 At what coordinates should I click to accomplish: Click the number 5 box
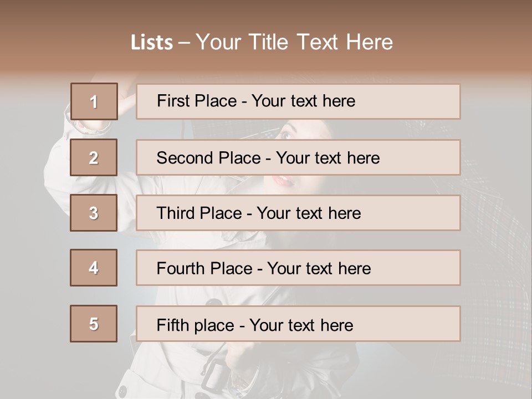point(94,324)
